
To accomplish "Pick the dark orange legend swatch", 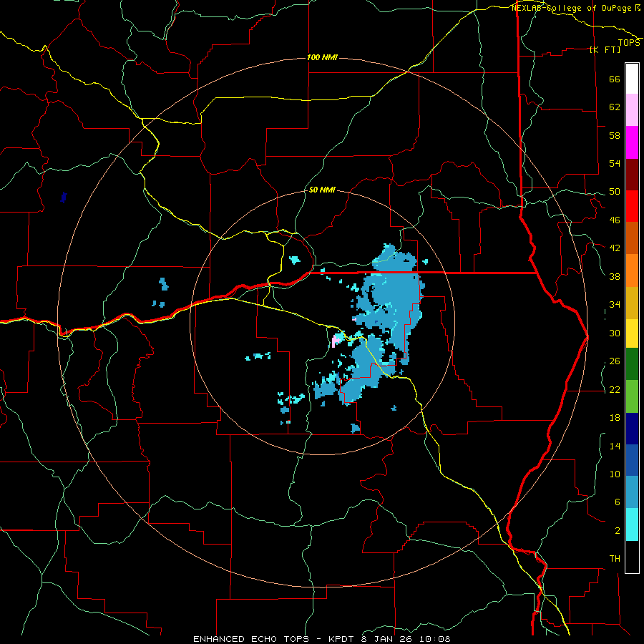I will [x=632, y=238].
